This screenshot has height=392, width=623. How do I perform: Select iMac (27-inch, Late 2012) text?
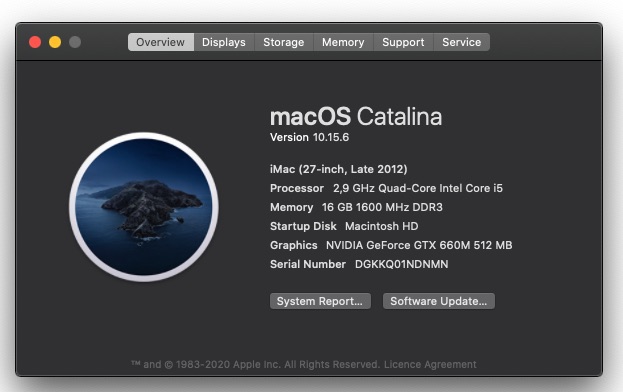click(x=339, y=169)
